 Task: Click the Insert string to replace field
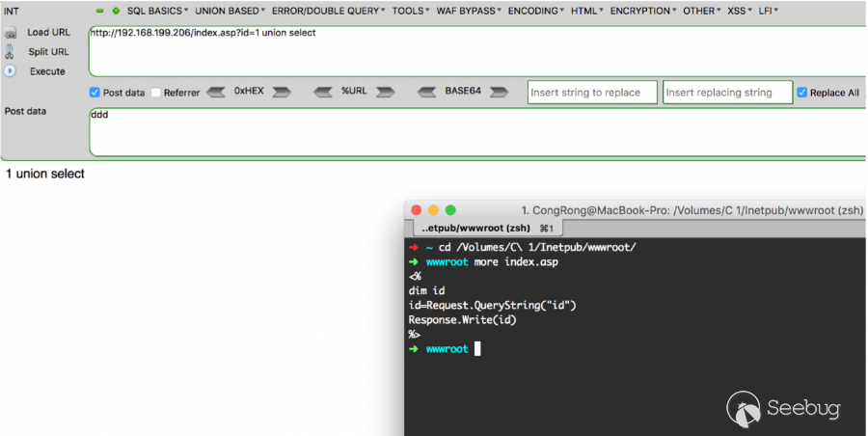point(592,93)
